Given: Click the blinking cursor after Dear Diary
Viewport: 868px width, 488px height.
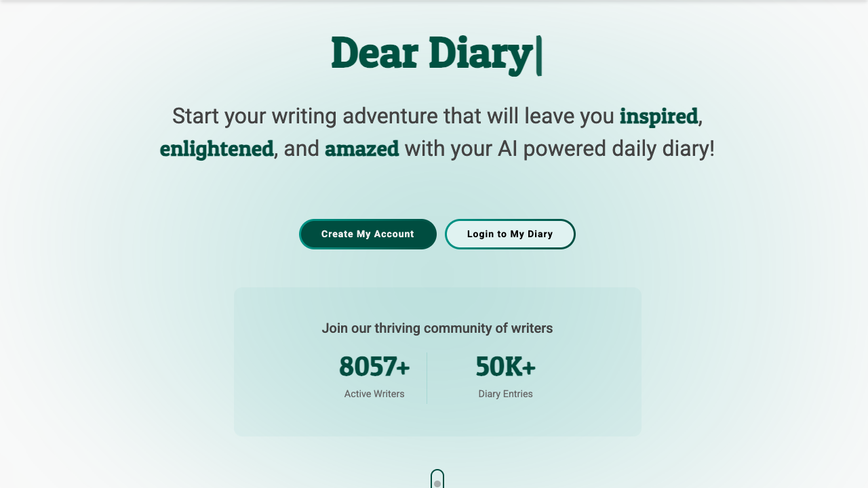Looking at the screenshot, I should pyautogui.click(x=540, y=54).
